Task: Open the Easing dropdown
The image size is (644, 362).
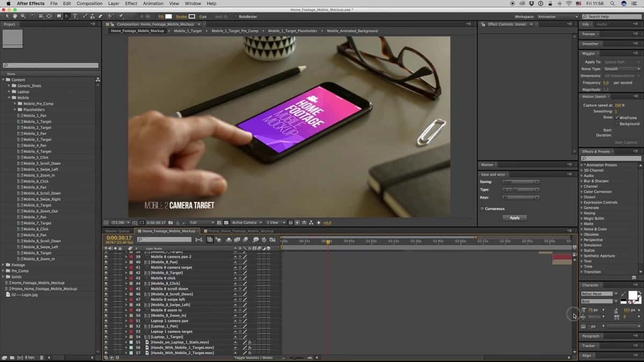Action: tap(521, 182)
